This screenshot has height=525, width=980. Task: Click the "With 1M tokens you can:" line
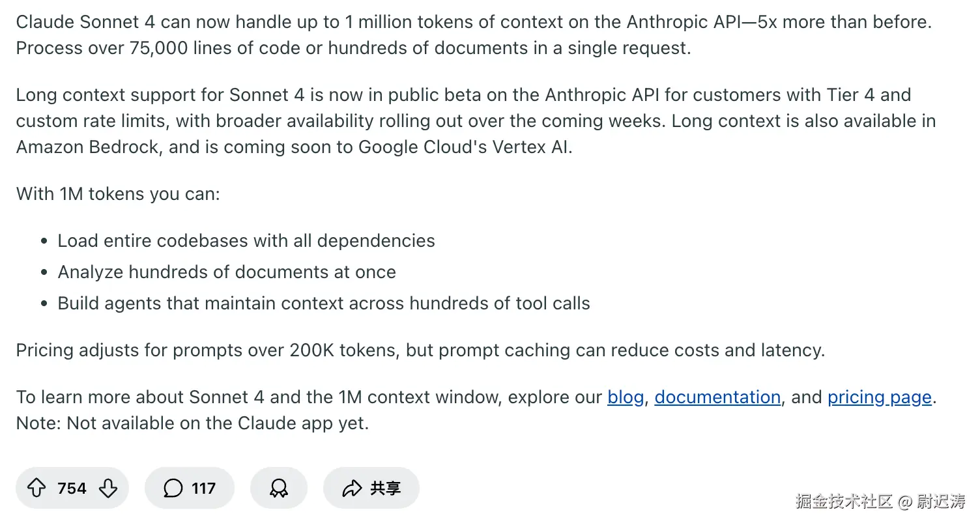(118, 194)
